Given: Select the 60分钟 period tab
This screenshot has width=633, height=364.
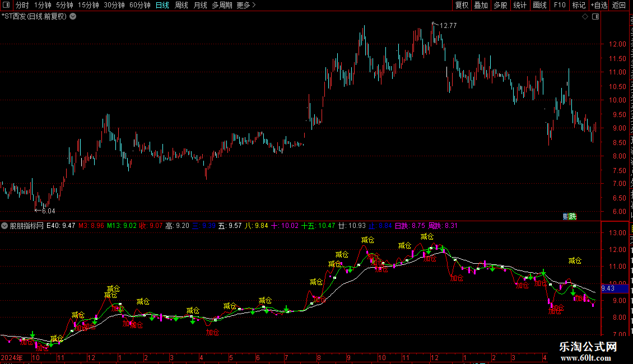Looking at the screenshot, I should pos(140,5).
